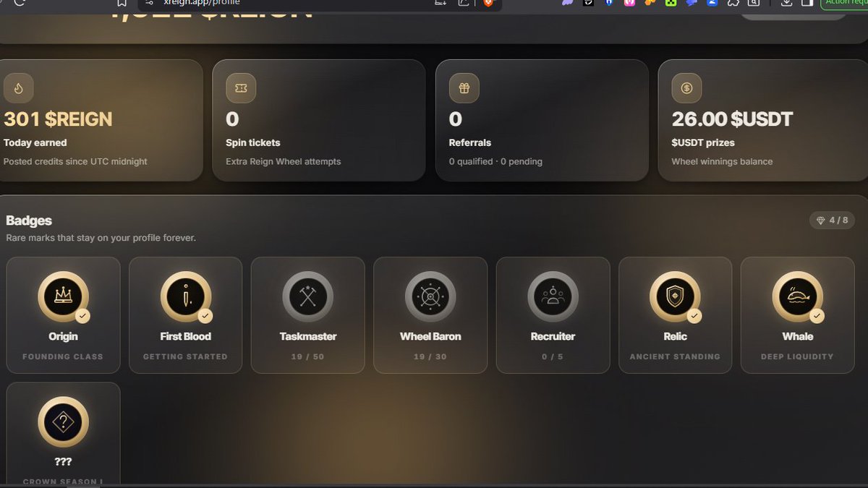Screen dimensions: 868x488
Task: Click Rare marks that stay on your profile text
Action: click(101, 237)
